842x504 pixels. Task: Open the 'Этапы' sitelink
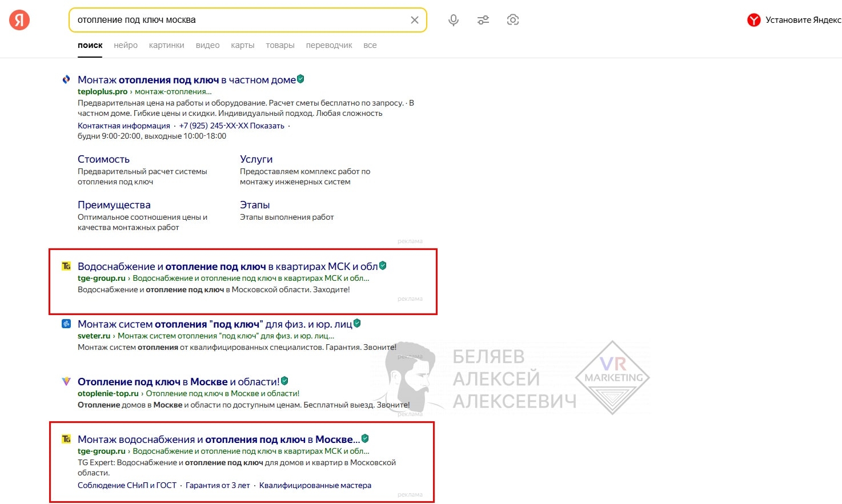click(x=255, y=205)
